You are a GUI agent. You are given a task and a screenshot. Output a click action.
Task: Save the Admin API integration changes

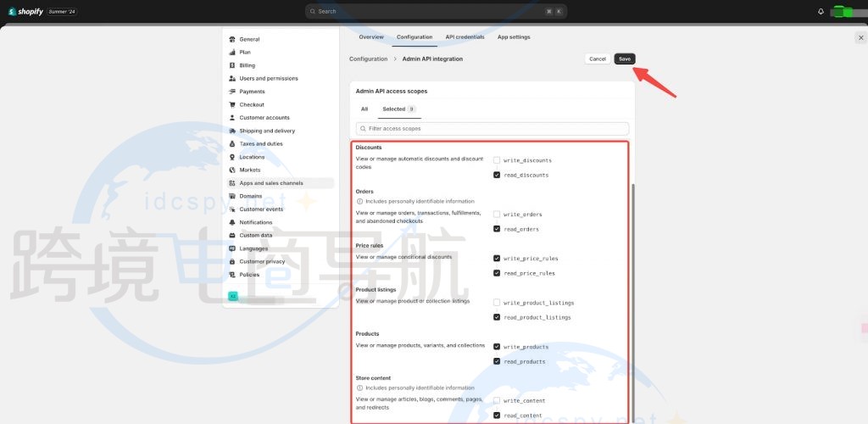[625, 59]
